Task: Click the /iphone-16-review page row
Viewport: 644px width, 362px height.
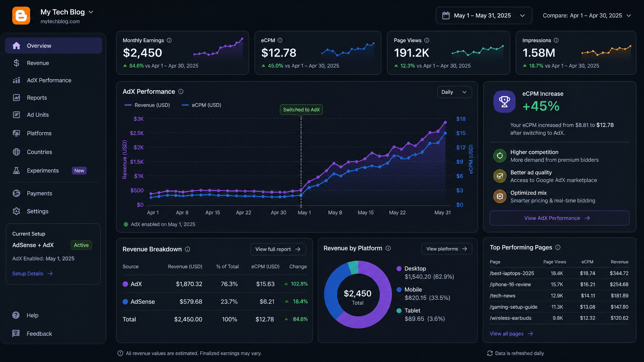Action: [559, 284]
